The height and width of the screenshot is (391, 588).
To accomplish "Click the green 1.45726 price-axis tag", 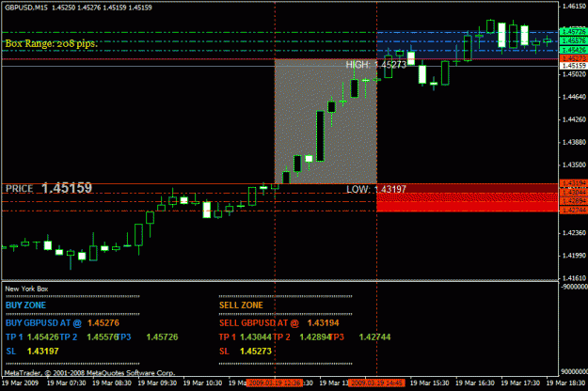I will (573, 31).
